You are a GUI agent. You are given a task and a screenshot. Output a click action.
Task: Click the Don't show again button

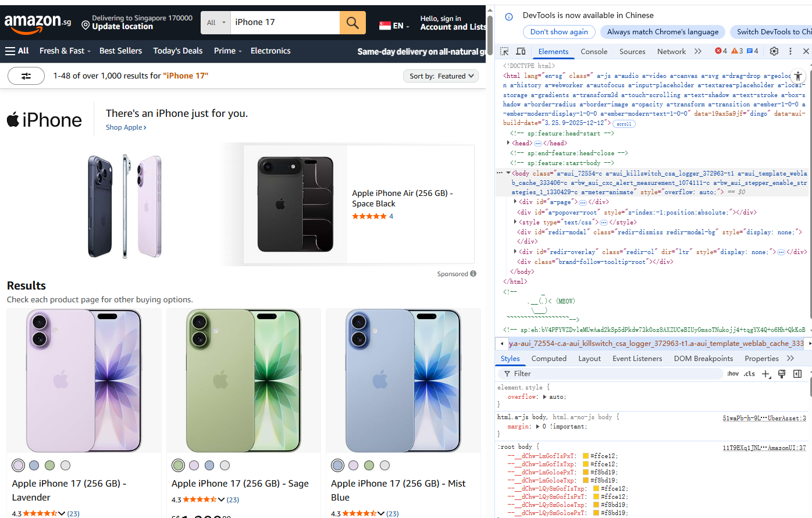tap(559, 32)
